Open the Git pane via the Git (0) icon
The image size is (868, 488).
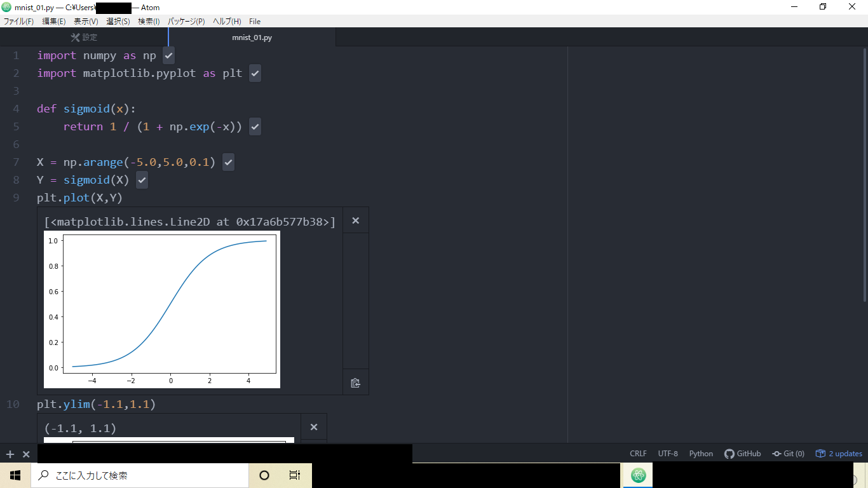(788, 453)
